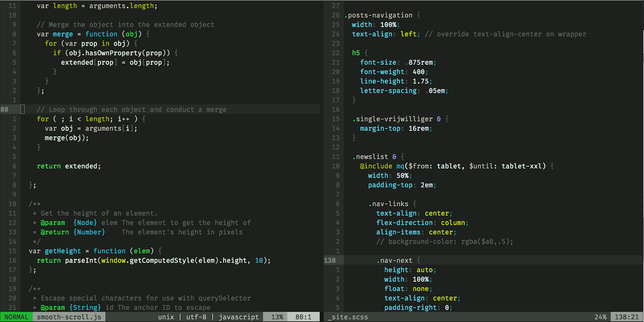
Task: Click the _site.scss filename in status line
Action: [x=348, y=317]
